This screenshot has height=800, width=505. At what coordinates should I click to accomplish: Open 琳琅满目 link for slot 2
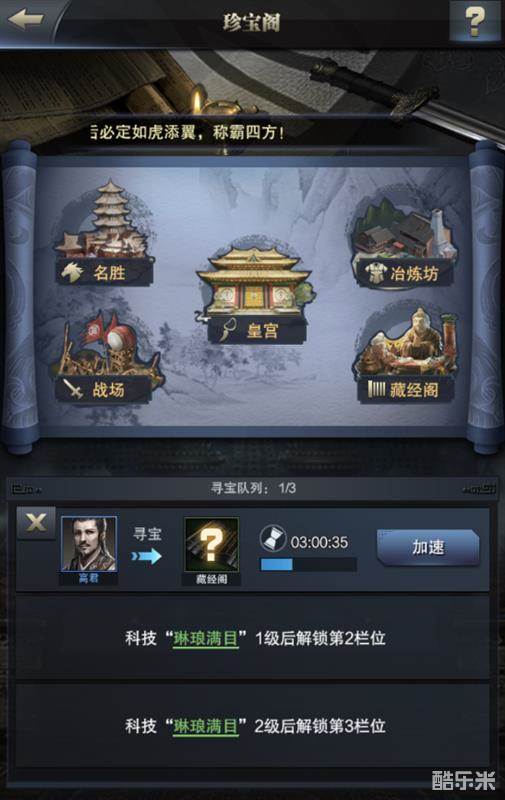pyautogui.click(x=206, y=638)
